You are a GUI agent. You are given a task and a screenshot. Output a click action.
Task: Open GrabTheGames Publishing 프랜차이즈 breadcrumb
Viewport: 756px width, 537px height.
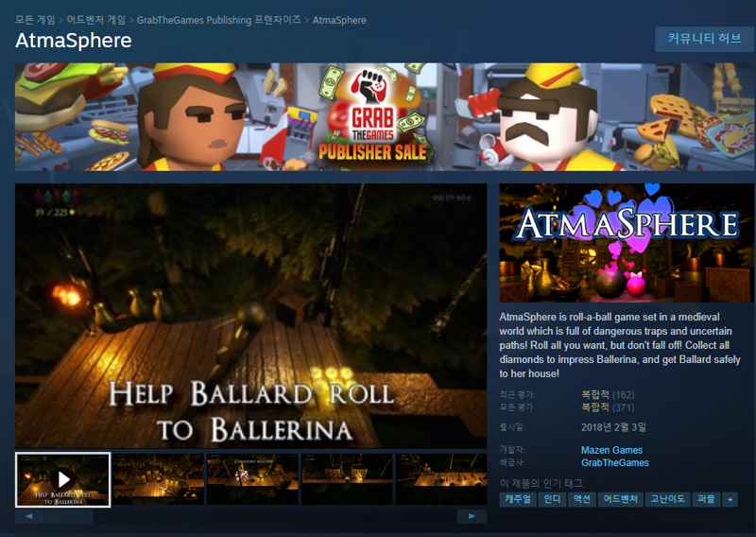point(219,20)
